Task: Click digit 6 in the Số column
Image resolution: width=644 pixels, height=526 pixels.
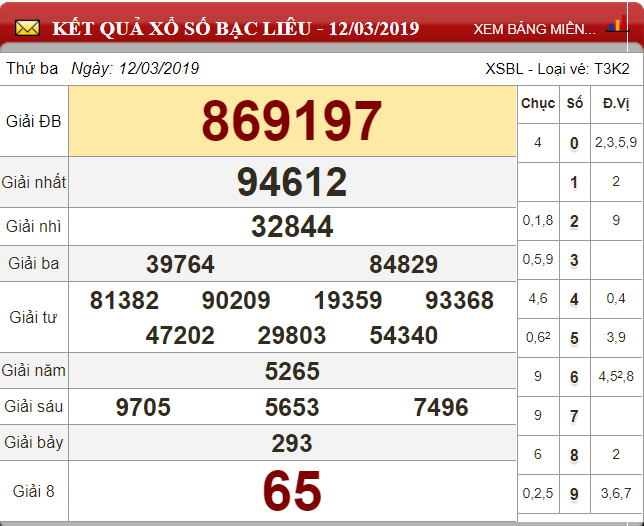Action: [x=575, y=377]
